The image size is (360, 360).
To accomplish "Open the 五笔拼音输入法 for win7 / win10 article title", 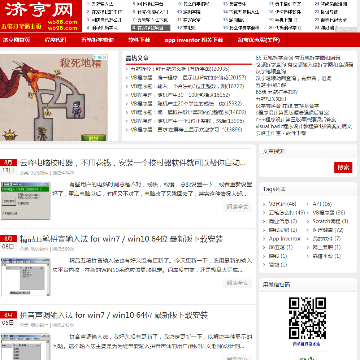I will pos(121,239).
